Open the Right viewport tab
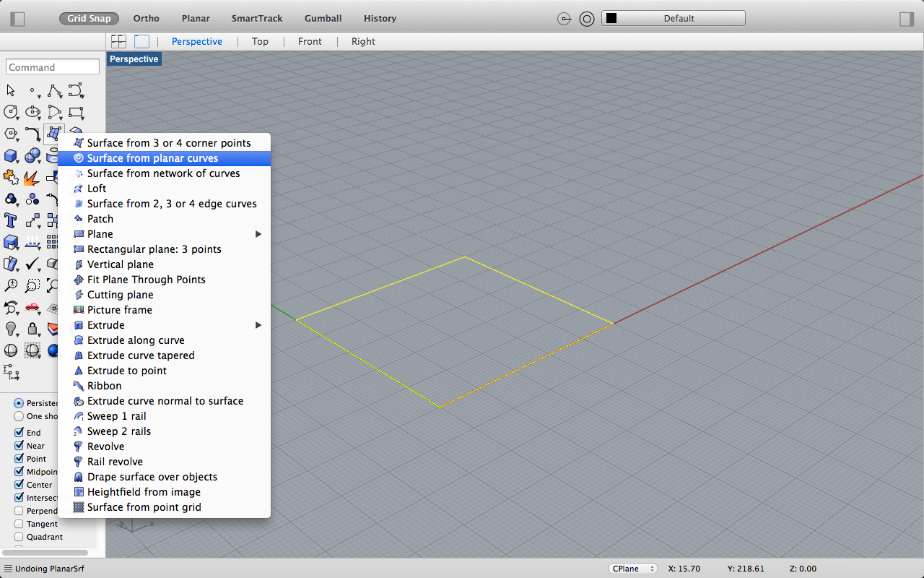The height and width of the screenshot is (578, 924). (x=363, y=41)
